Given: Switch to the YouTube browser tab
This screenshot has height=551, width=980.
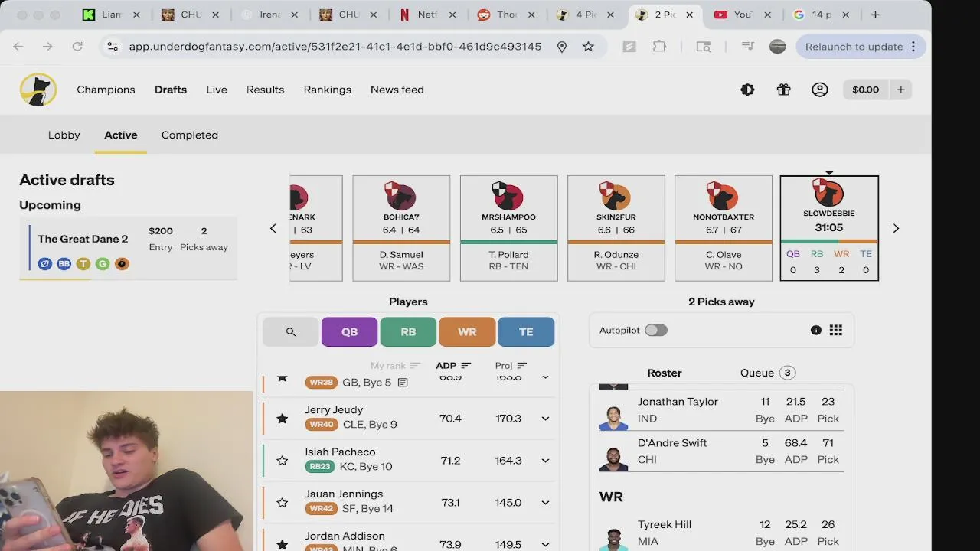Looking at the screenshot, I should (x=743, y=15).
